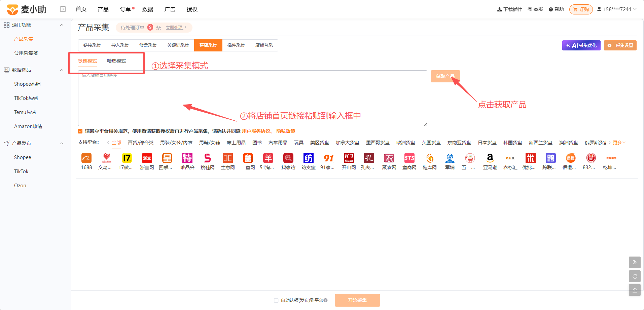The height and width of the screenshot is (310, 644).
Task: Open the account dropdown 158****7244
Action: click(617, 9)
